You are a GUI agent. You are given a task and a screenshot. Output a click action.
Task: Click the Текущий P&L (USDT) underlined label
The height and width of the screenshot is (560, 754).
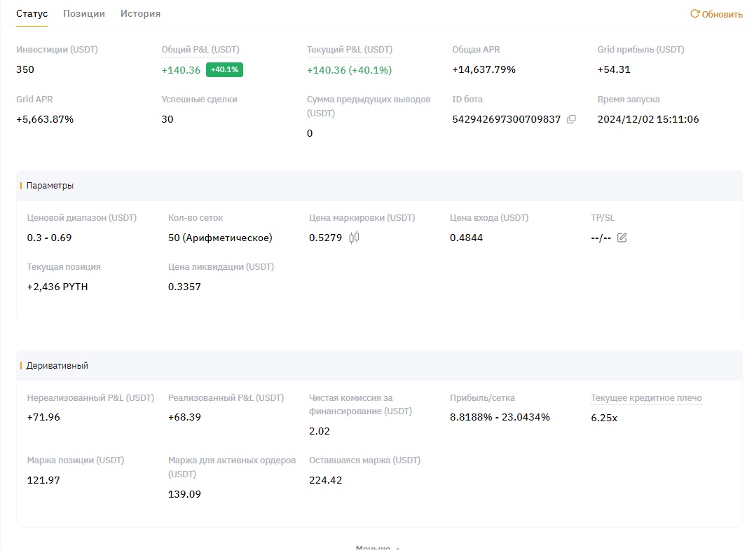[350, 50]
